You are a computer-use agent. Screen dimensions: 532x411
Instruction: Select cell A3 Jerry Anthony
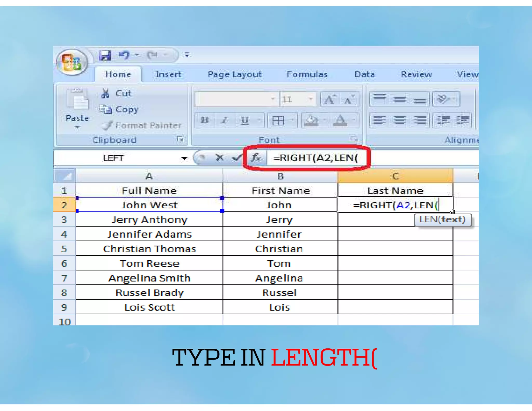[x=149, y=220]
